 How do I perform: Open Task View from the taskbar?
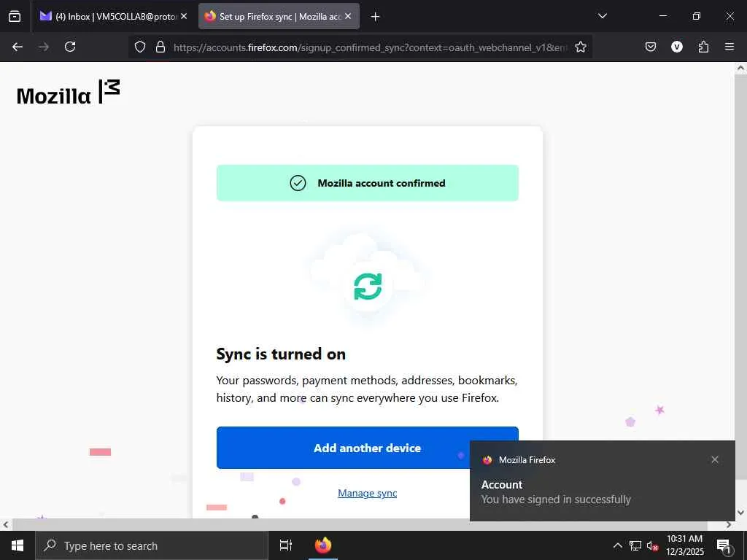pyautogui.click(x=285, y=545)
